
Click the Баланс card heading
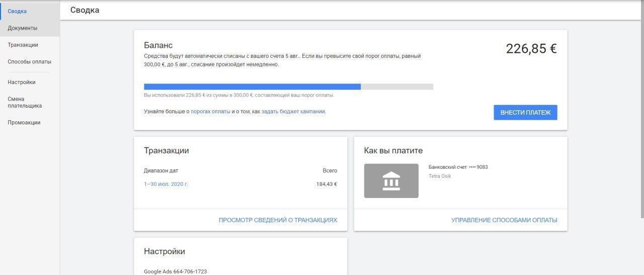click(x=158, y=45)
